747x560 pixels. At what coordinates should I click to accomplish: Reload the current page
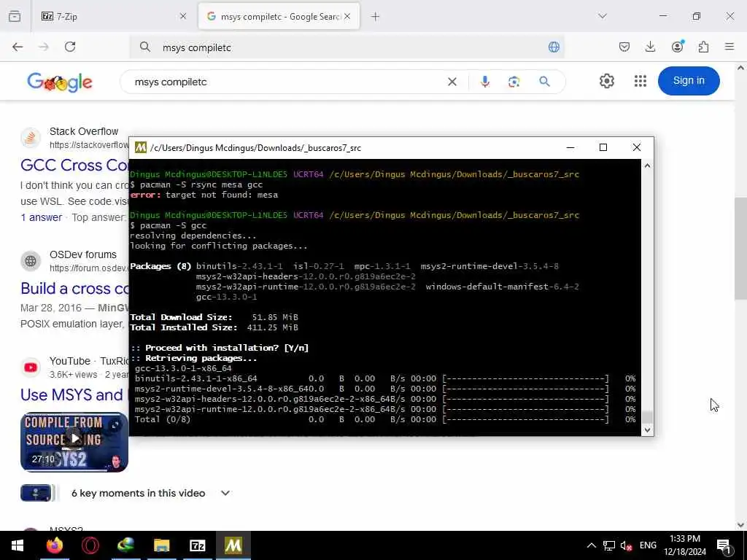pyautogui.click(x=70, y=47)
